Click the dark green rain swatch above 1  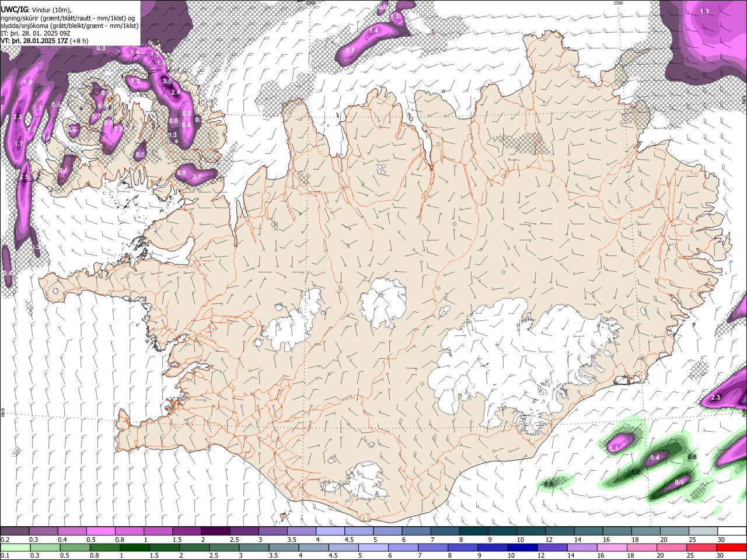click(135, 547)
